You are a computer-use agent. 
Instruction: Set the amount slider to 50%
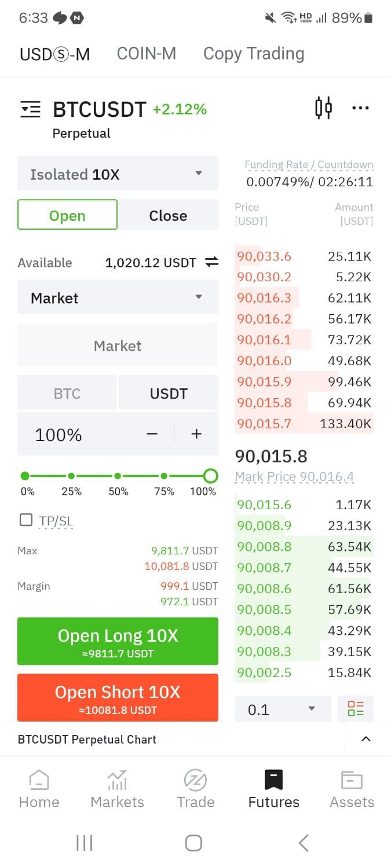point(118,476)
